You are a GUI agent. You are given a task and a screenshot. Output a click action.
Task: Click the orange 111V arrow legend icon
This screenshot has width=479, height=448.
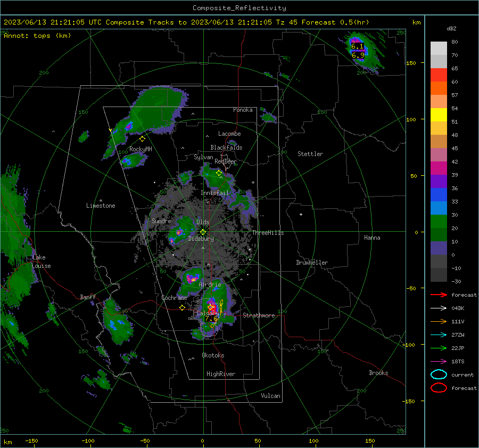(439, 321)
